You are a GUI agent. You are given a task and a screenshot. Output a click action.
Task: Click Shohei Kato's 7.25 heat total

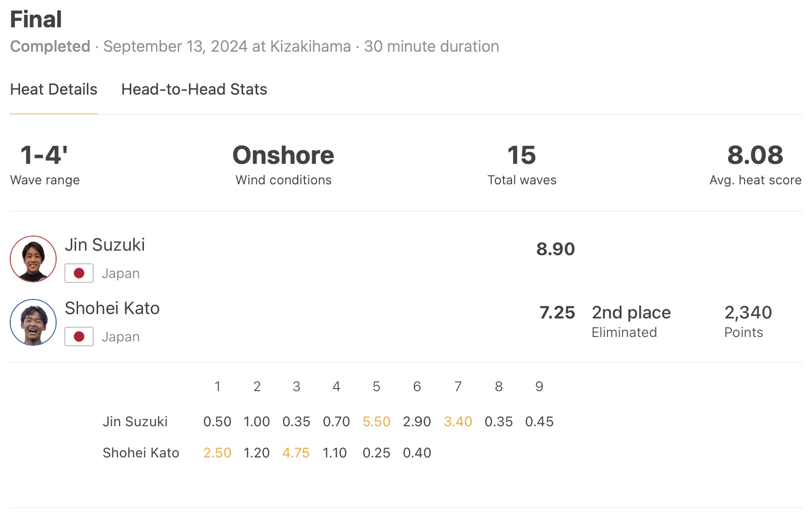[557, 313]
